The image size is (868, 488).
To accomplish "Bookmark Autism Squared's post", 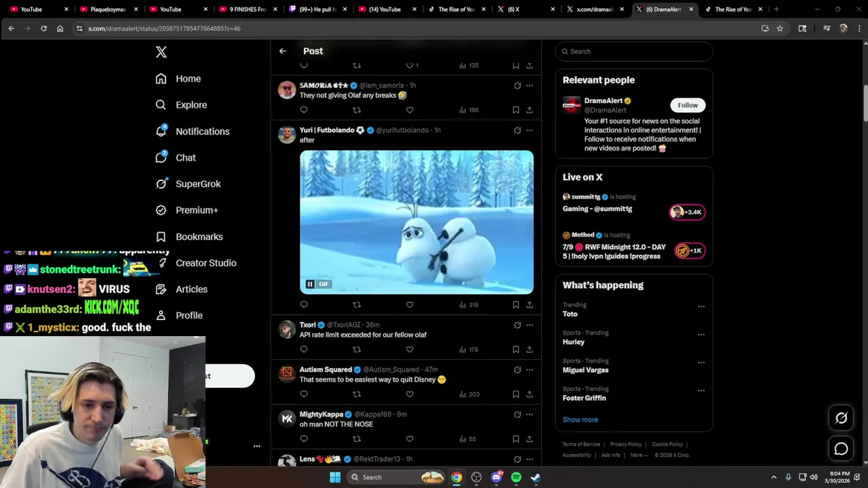I will click(516, 394).
